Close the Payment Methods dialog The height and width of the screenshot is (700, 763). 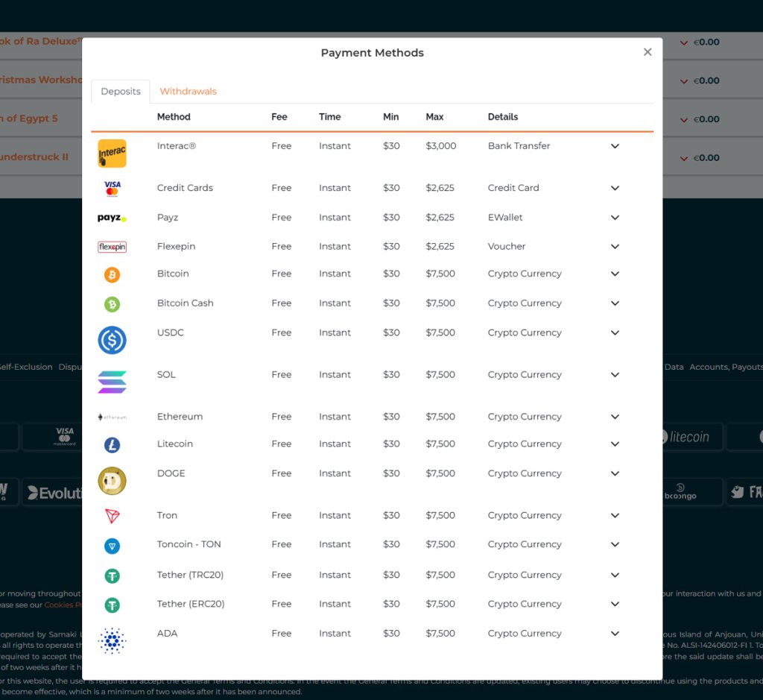(x=647, y=51)
